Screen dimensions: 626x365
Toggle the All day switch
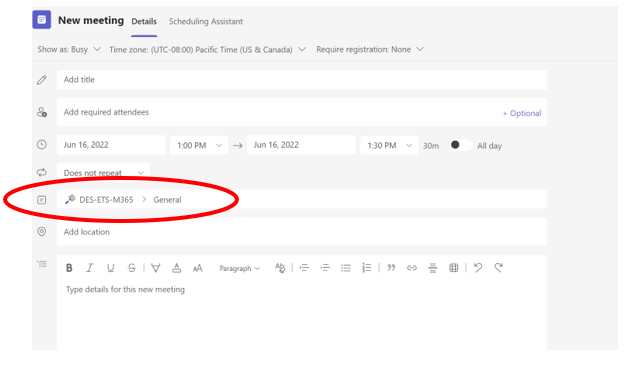pyautogui.click(x=461, y=145)
